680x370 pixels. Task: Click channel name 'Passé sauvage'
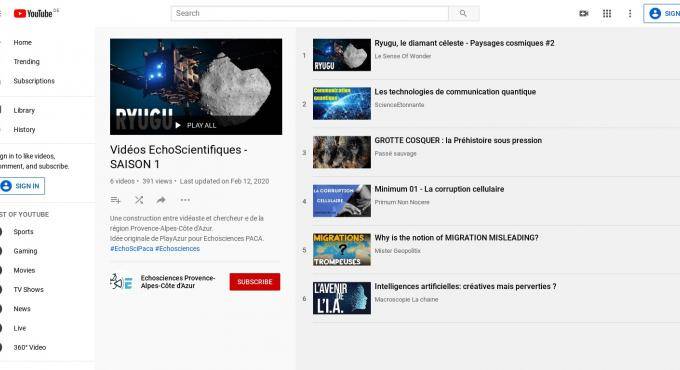tap(396, 154)
